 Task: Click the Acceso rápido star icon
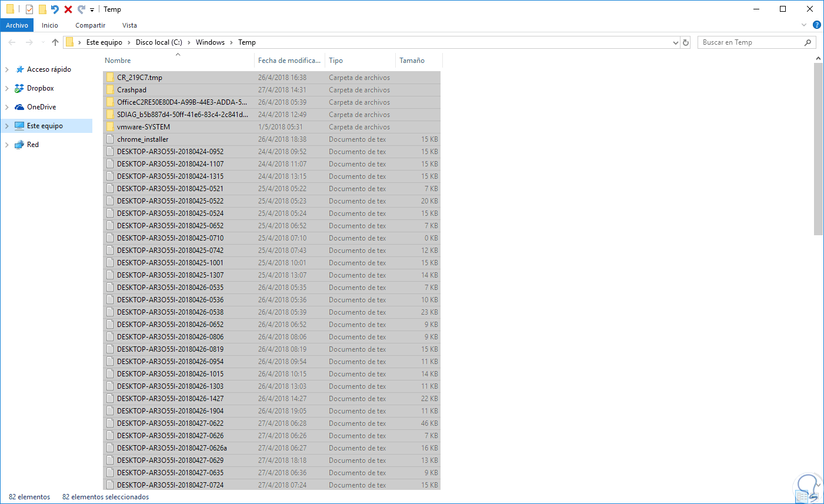(19, 69)
